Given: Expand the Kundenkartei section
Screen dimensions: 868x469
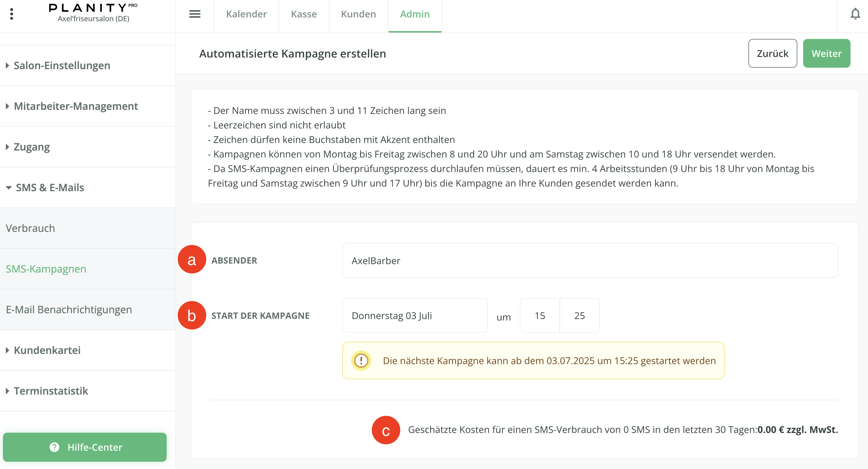Looking at the screenshot, I should tap(47, 350).
